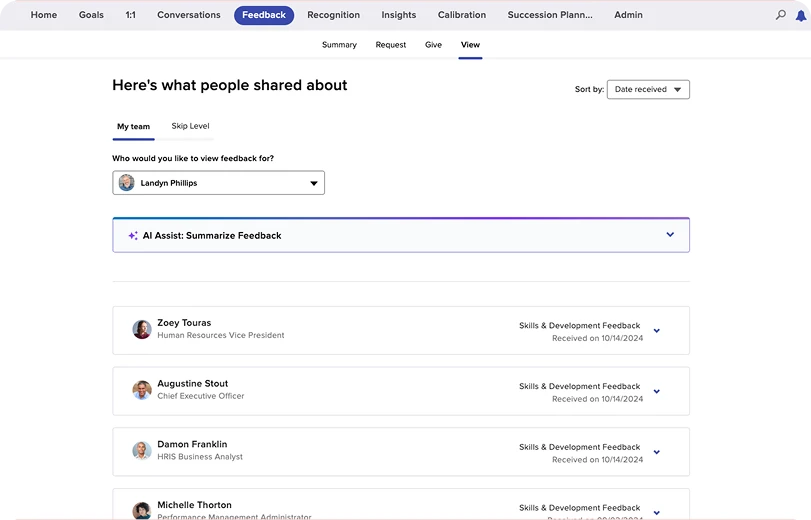Expand Zoey Touras's feedback entry
This screenshot has width=811, height=520.
tap(656, 331)
